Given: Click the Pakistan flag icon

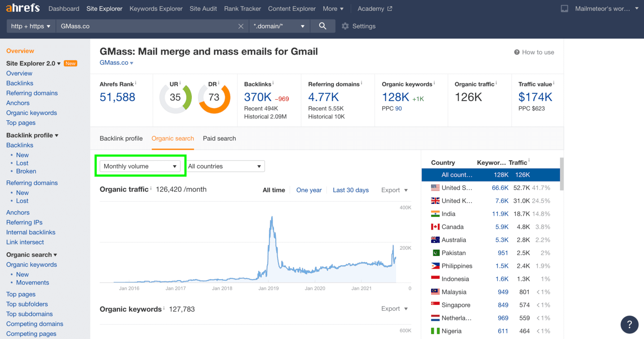Looking at the screenshot, I should (x=435, y=253).
